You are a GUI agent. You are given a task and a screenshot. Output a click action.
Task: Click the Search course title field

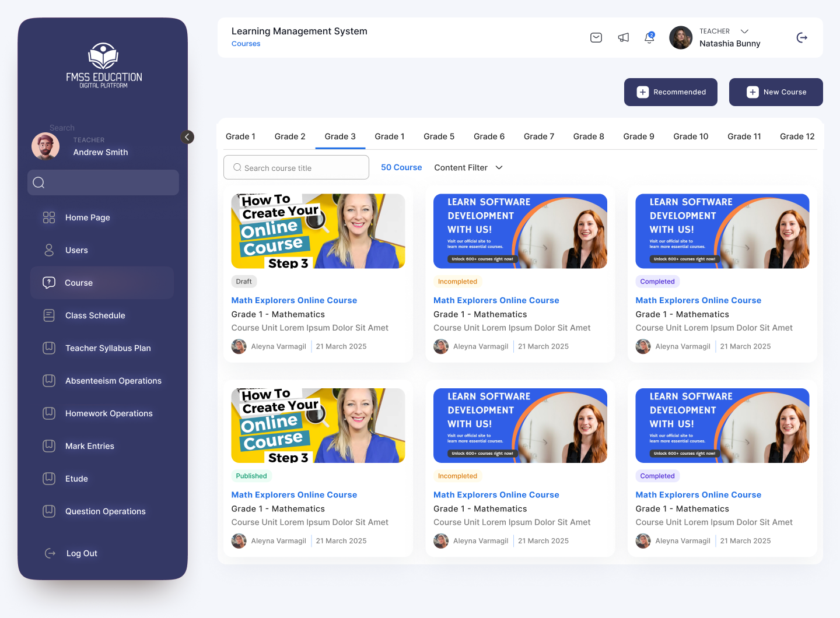[x=296, y=167]
